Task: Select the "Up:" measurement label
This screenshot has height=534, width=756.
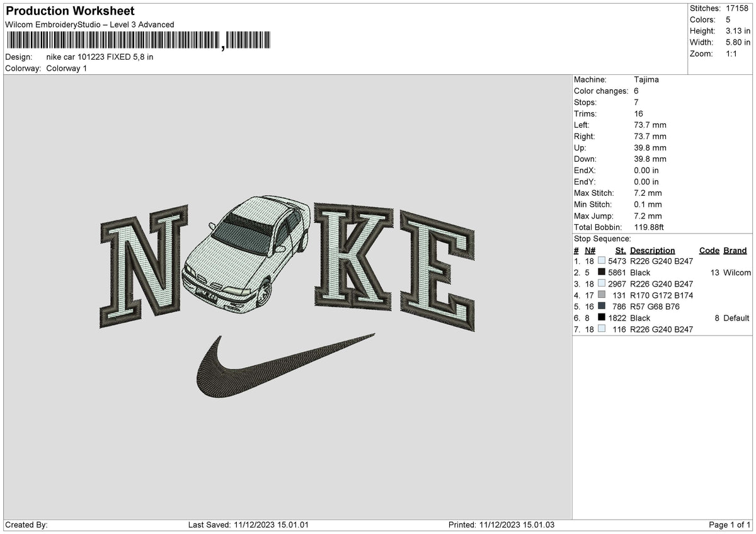Action: pyautogui.click(x=580, y=148)
